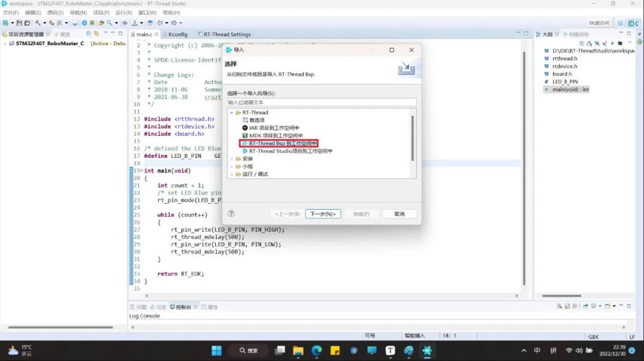Viewport: 644px width, 361px height.
Task: Select LED_B_PIN macro in the Outline
Action: pos(565,82)
